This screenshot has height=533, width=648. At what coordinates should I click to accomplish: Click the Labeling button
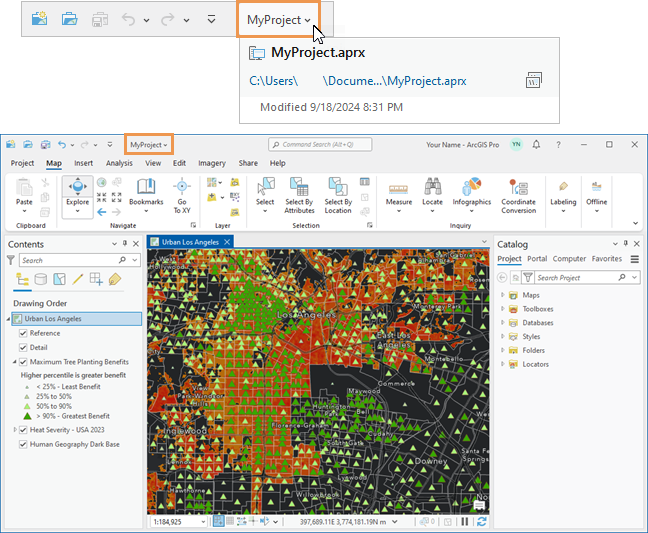pyautogui.click(x=563, y=192)
